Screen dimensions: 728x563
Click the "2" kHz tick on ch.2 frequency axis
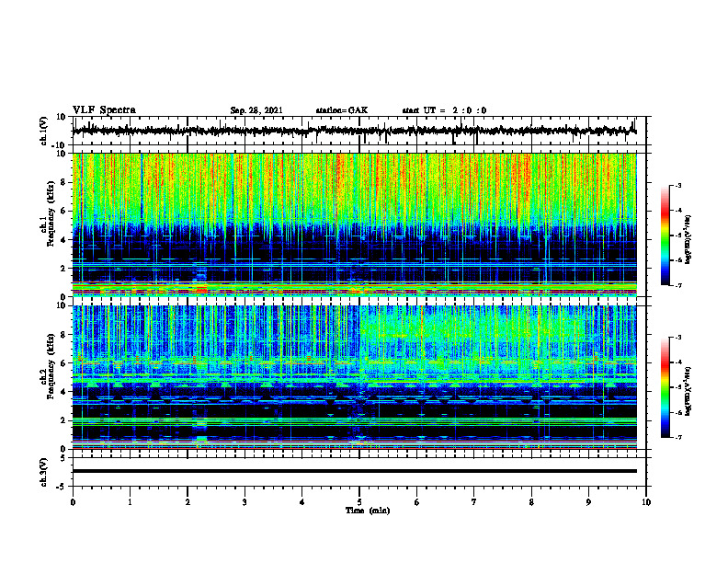[x=63, y=420]
